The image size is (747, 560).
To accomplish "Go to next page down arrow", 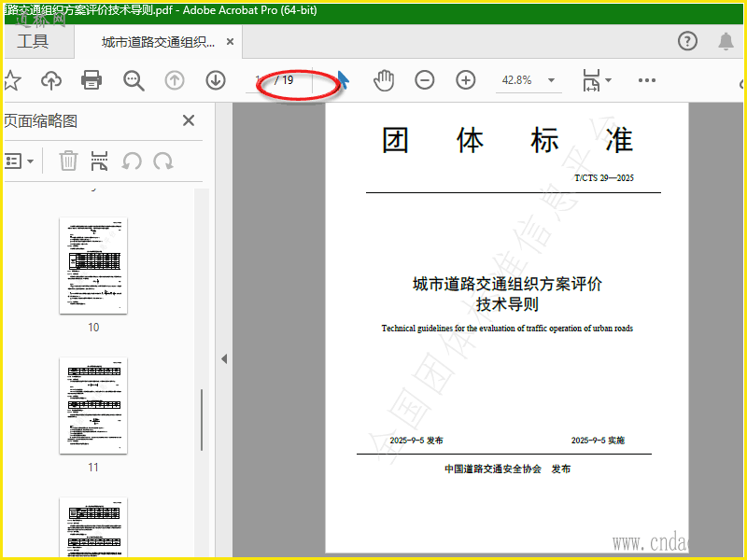I will (x=216, y=80).
